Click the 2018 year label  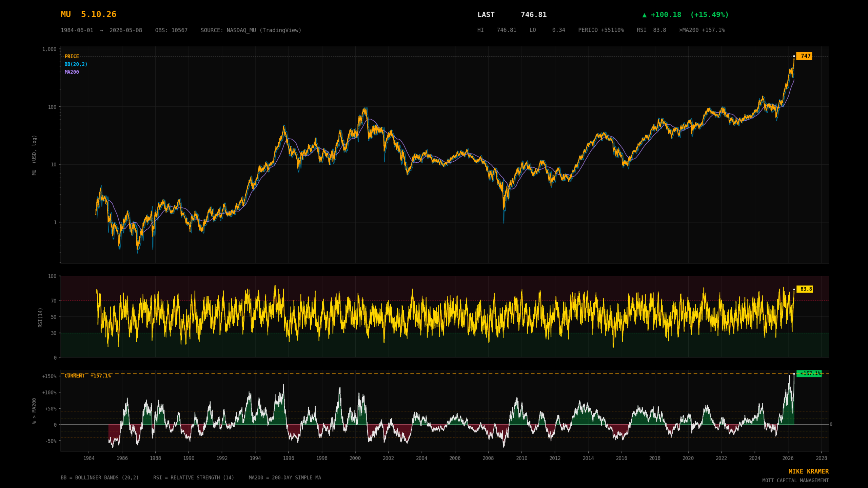click(655, 458)
